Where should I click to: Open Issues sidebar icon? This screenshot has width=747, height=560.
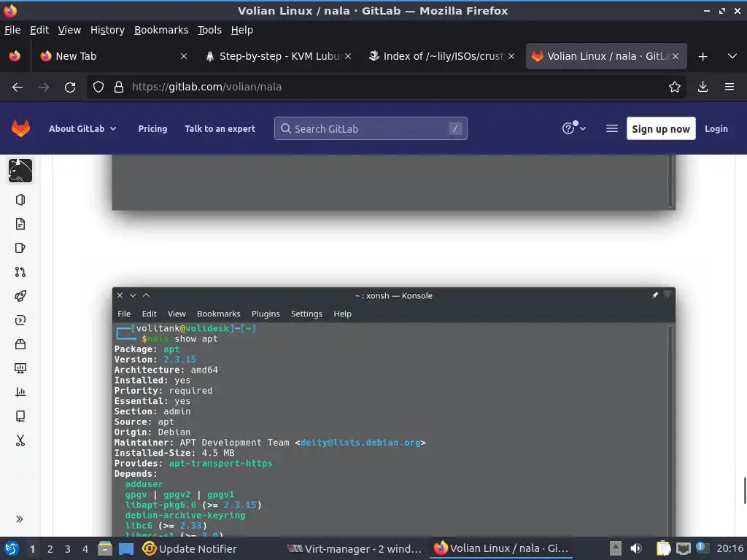pyautogui.click(x=20, y=248)
